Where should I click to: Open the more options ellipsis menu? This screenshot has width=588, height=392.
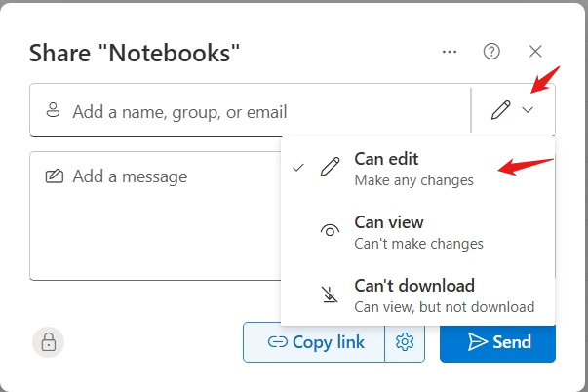(450, 52)
